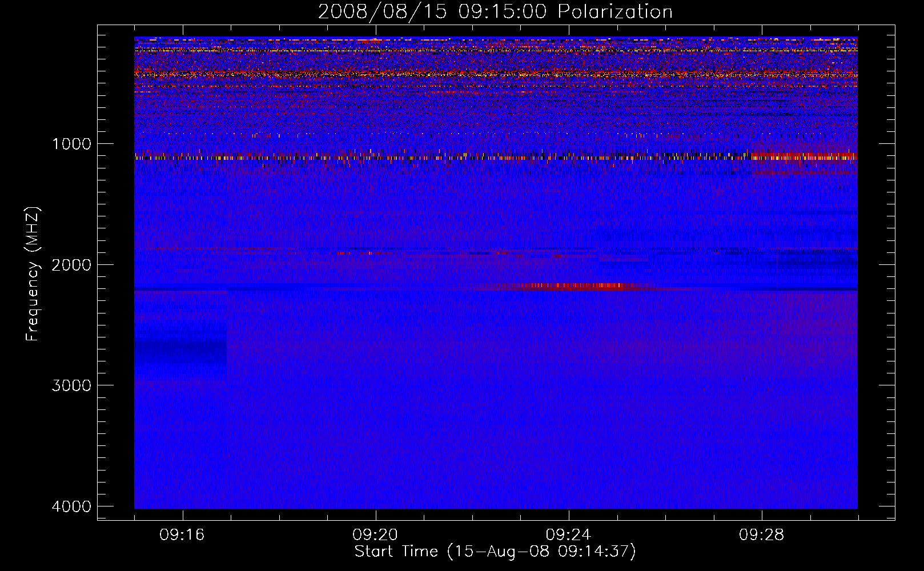This screenshot has height=571, width=924.
Task: Select the 4000 frequency tick label
Action: coord(71,506)
